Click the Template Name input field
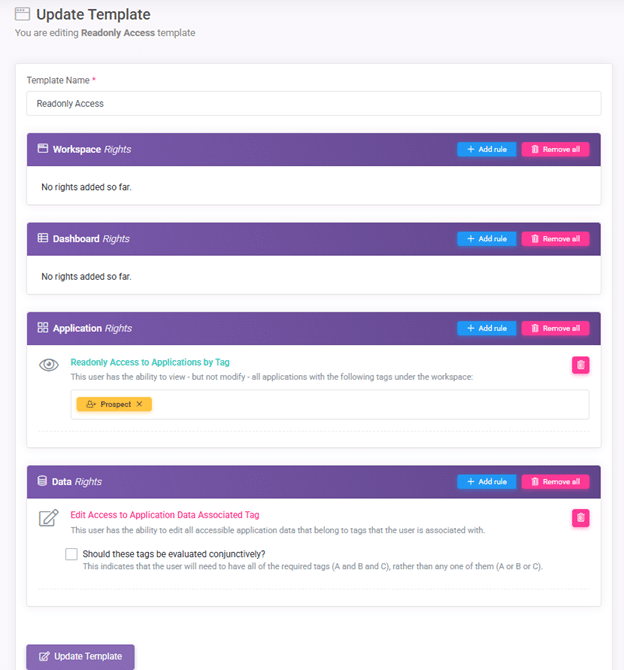 (x=313, y=103)
